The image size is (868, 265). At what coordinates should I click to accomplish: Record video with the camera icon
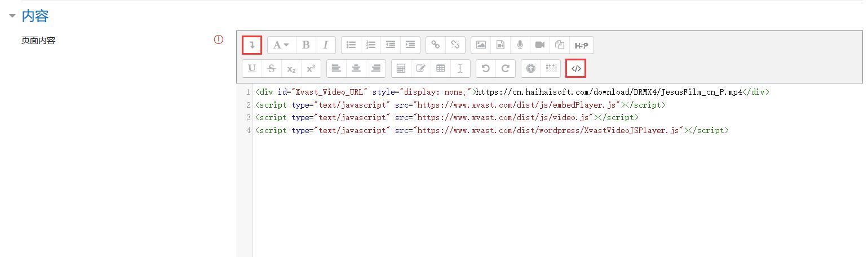click(x=540, y=45)
